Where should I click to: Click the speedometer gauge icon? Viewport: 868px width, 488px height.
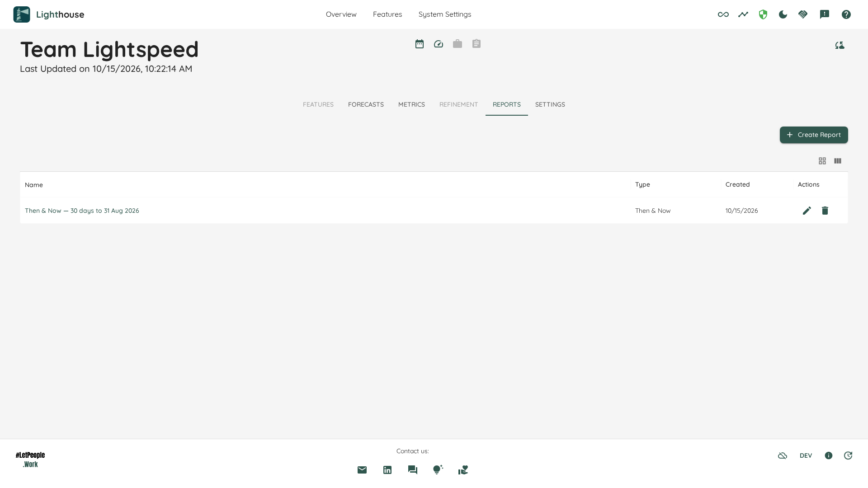point(439,44)
